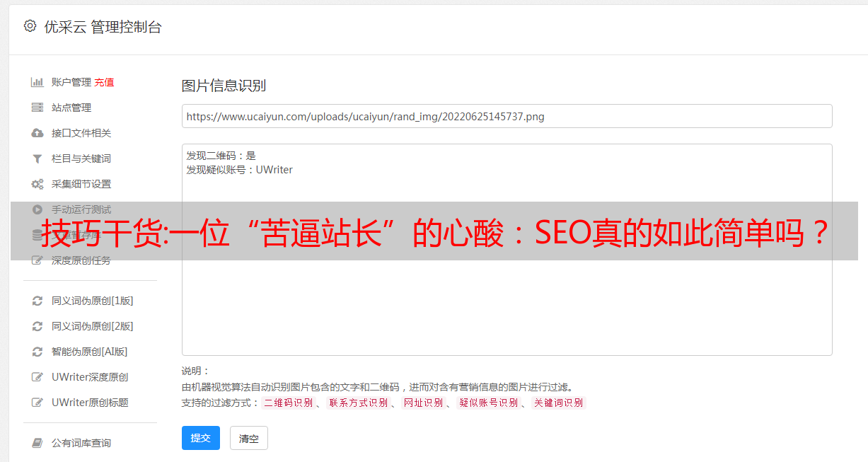Click the 疑似账号识别 tag
This screenshot has width=868, height=462.
tap(488, 403)
